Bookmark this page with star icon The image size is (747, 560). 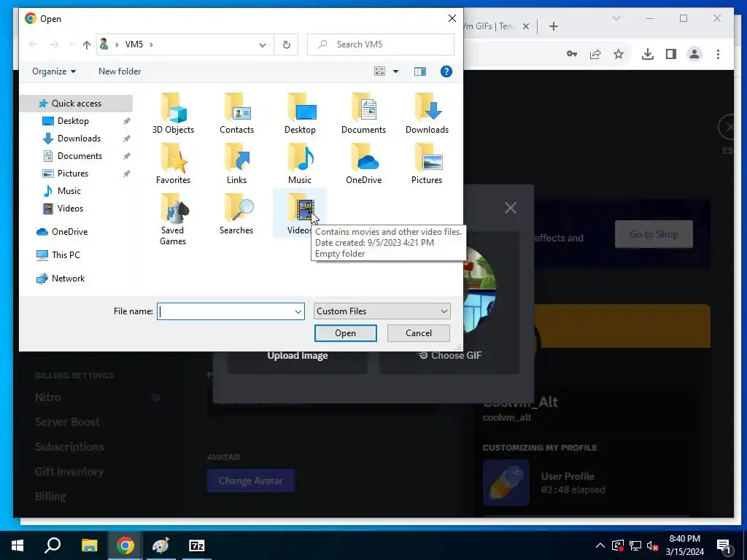pyautogui.click(x=619, y=54)
